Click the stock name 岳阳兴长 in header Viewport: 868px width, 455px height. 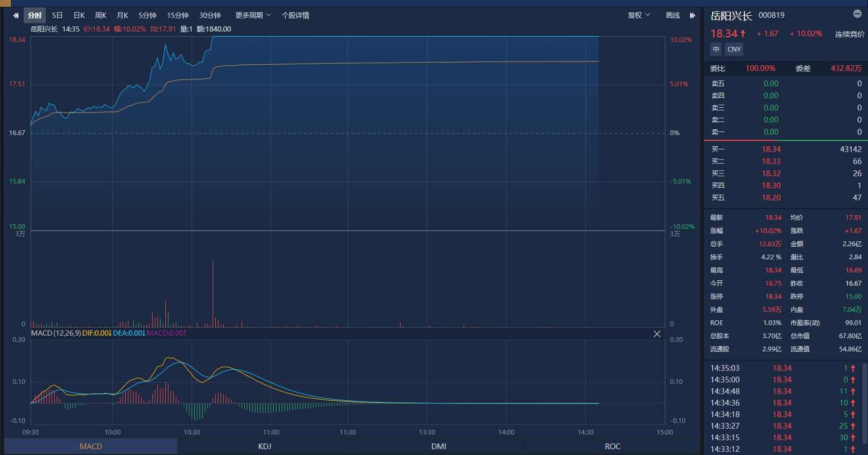(731, 16)
